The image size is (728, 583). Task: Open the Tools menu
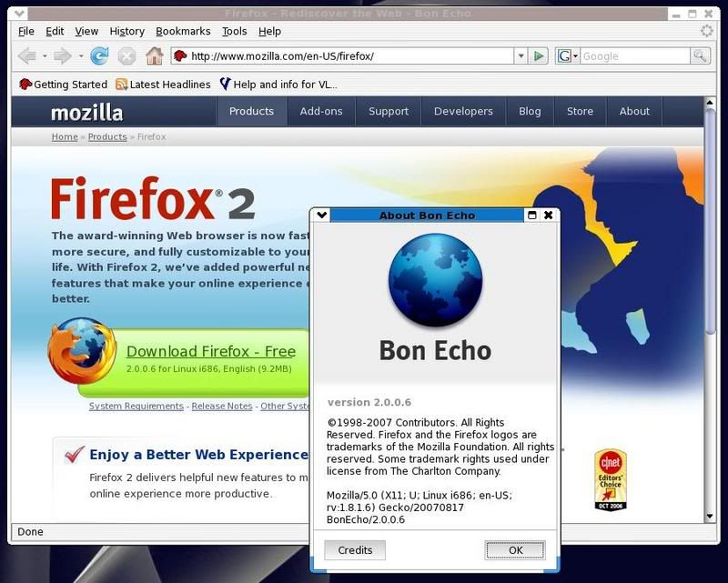pyautogui.click(x=234, y=31)
